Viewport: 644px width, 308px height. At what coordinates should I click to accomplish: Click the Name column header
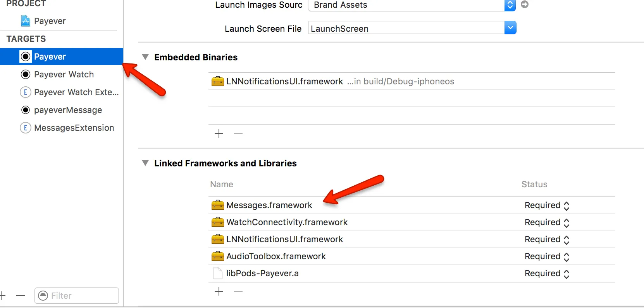[222, 185]
